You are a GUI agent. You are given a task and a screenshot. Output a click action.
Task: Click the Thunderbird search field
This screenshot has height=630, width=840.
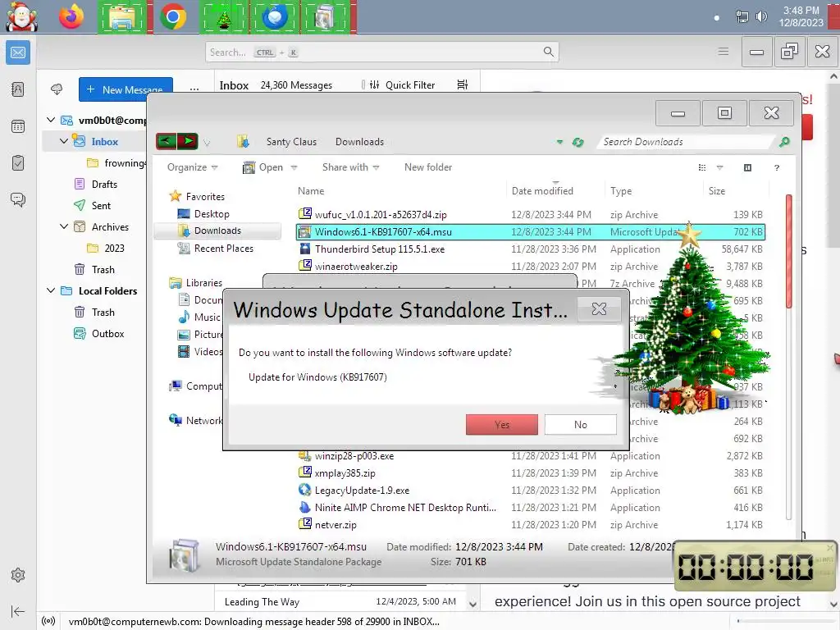coord(381,52)
